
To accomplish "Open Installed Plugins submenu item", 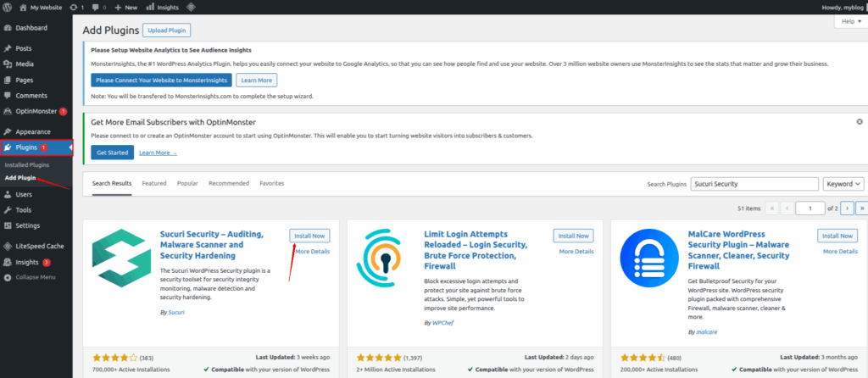I will coord(26,165).
